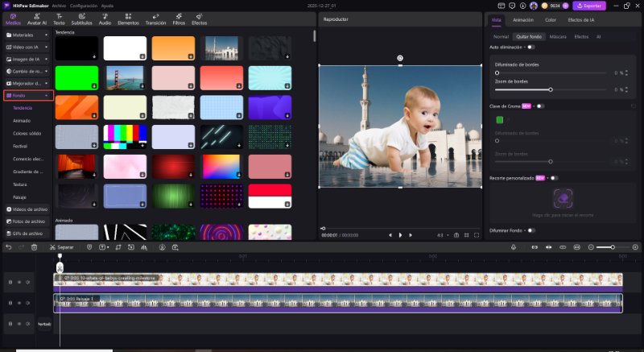
Task: Delete selected clip with trash icon
Action: (34, 247)
